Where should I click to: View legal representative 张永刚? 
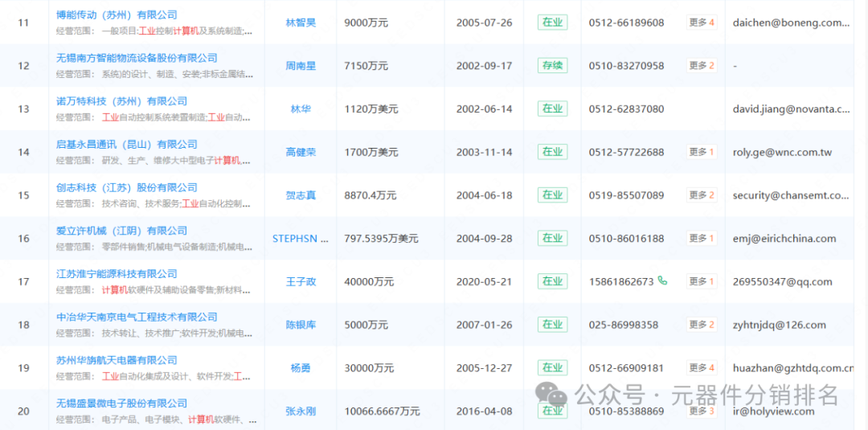[x=301, y=412]
